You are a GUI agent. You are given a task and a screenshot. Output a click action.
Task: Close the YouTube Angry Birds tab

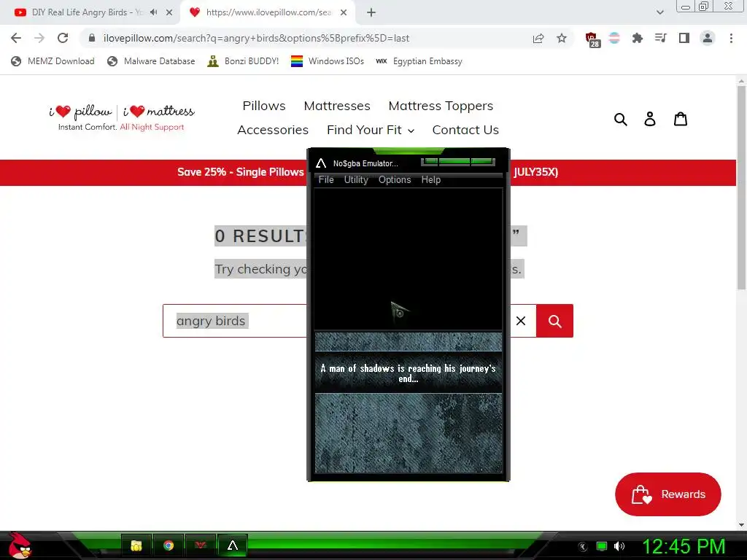[169, 12]
